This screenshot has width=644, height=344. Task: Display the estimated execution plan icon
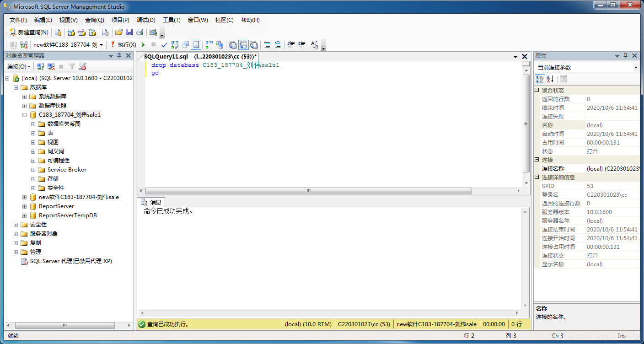pos(175,45)
